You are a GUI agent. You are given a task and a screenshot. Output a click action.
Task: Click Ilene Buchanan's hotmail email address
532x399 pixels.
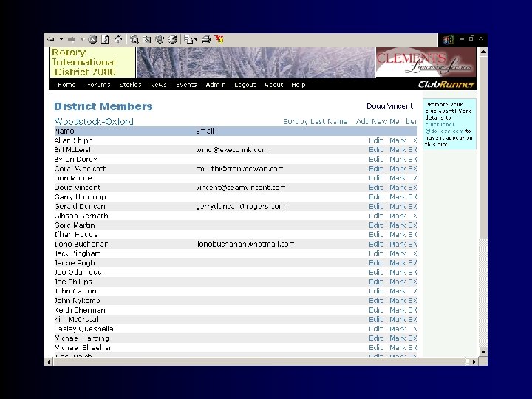coord(245,245)
